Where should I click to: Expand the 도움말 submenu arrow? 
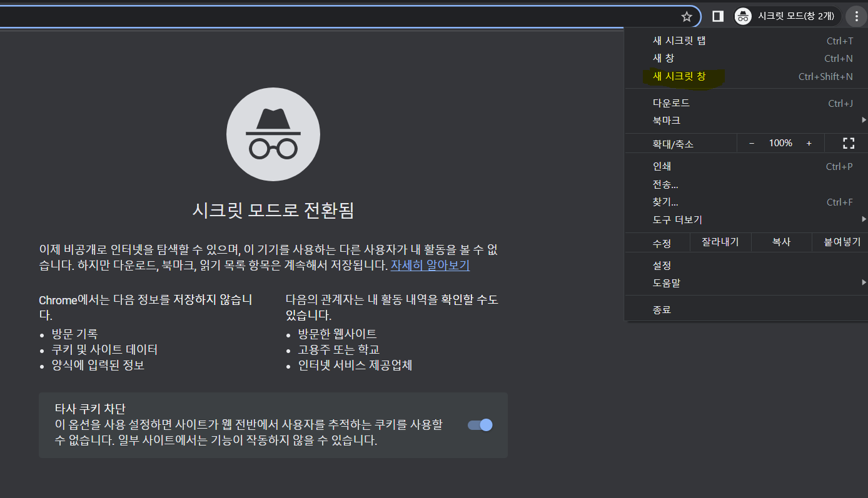(x=865, y=282)
